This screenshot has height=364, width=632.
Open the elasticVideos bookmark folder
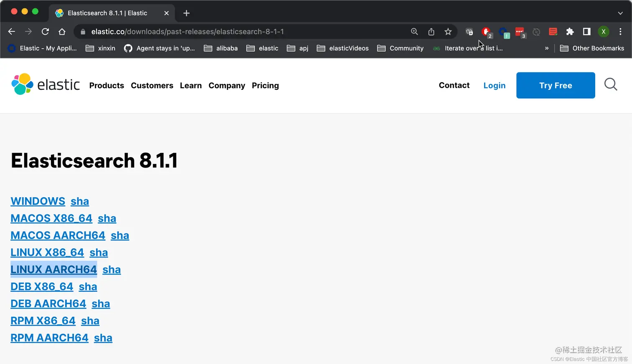(343, 48)
